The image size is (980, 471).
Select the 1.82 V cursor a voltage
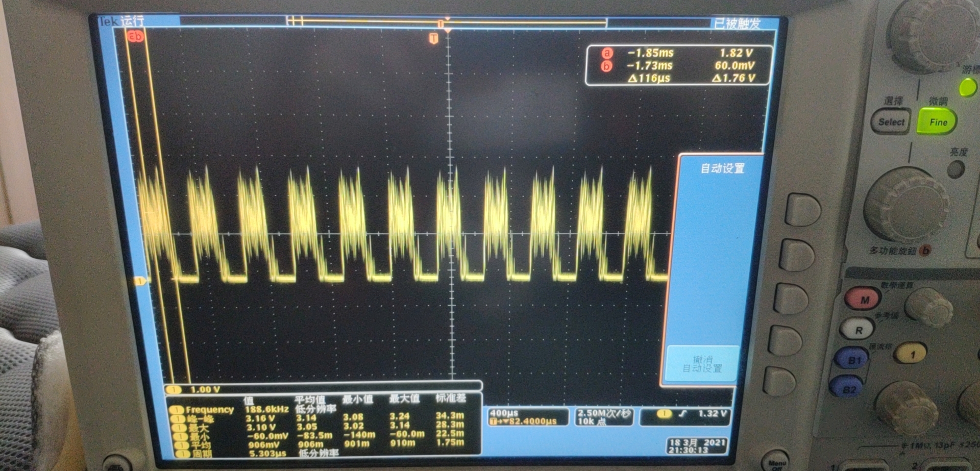click(736, 53)
